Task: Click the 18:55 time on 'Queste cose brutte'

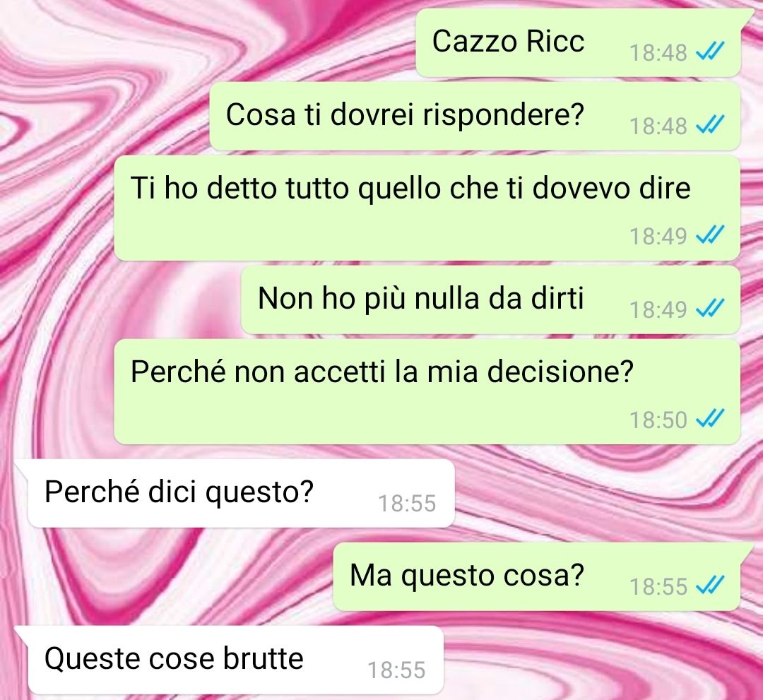Action: tap(396, 670)
